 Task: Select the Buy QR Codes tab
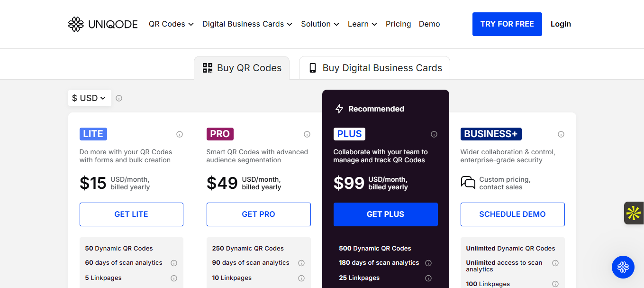(242, 68)
